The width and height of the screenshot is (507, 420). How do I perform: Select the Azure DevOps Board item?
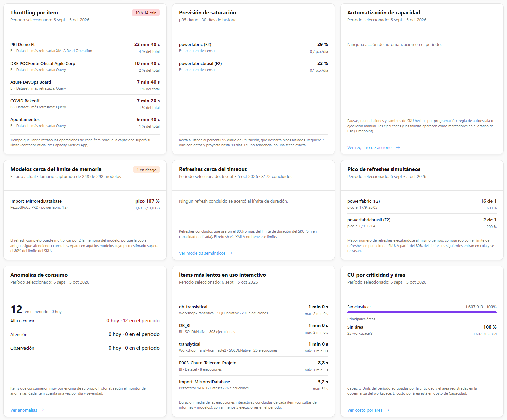85,85
